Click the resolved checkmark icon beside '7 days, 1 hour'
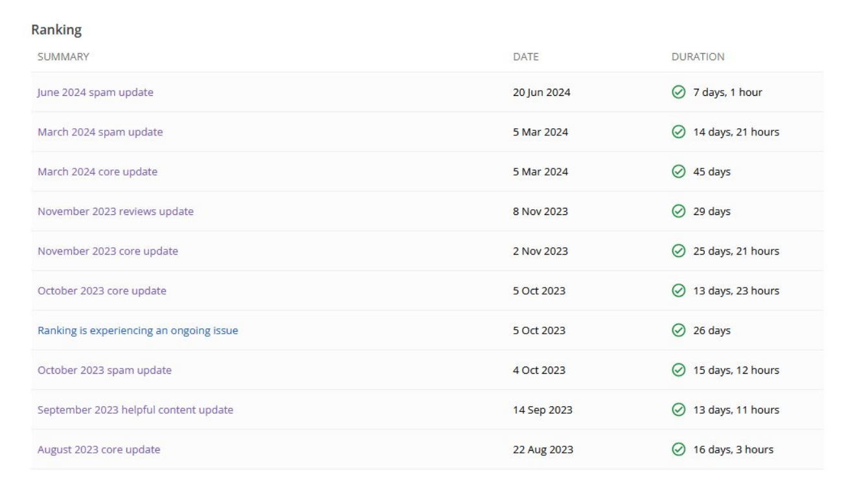The image size is (868, 478). pos(679,92)
